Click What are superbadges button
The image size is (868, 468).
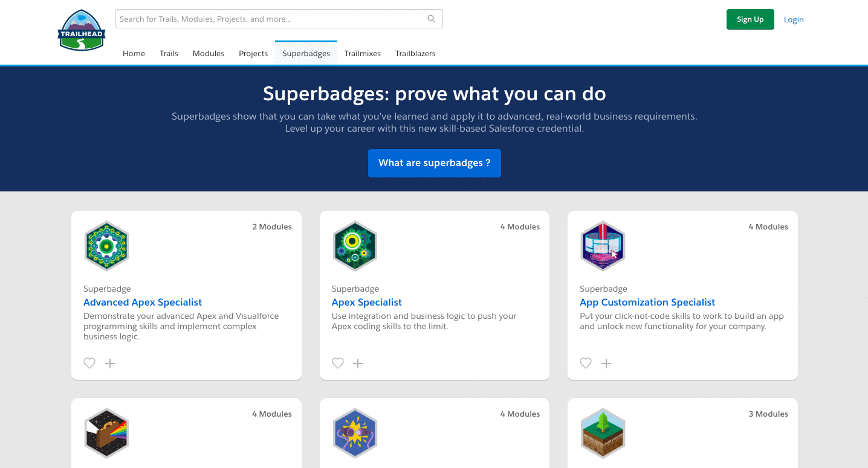[435, 163]
